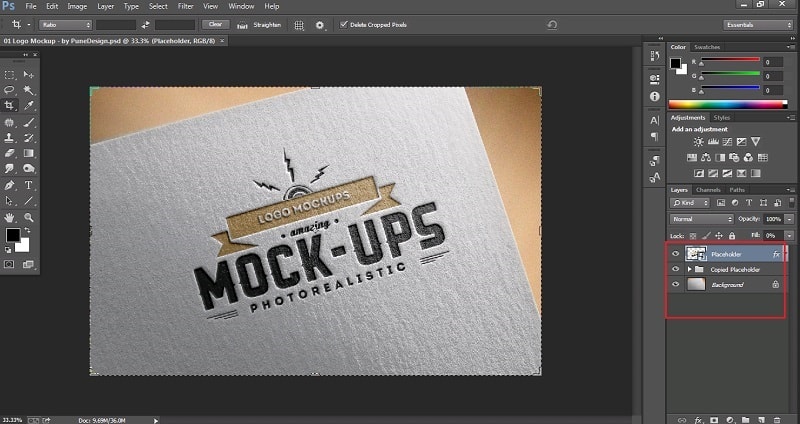Toggle the Delete Cropped Pixels checkbox
This screenshot has width=800, height=424.
345,24
